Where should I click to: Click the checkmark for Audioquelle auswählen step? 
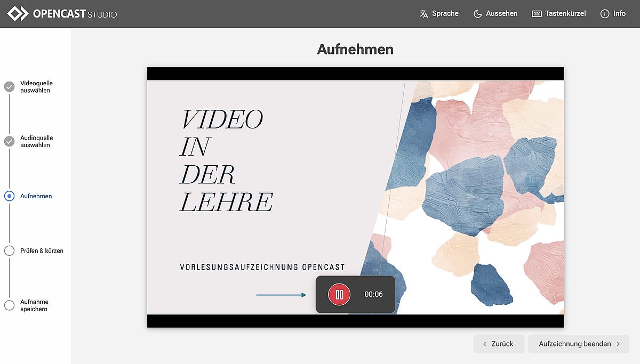tap(9, 141)
